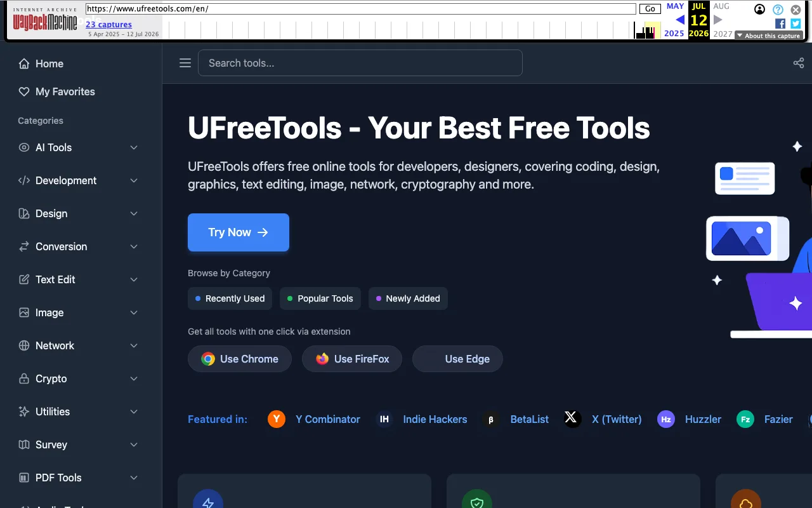This screenshot has height=508, width=812.
Task: Click the Wayback Machine logo
Action: coord(45,20)
